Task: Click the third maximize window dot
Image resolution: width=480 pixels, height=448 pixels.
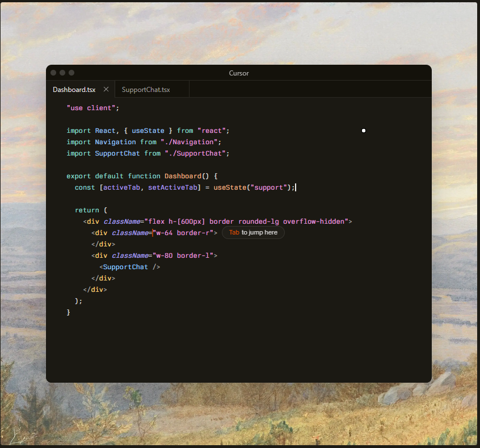Action: coord(71,73)
